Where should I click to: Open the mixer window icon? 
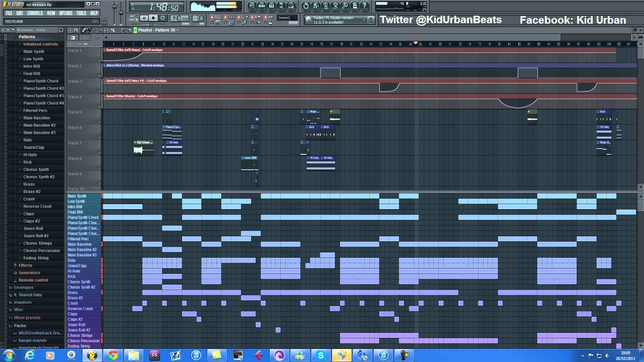point(291,6)
